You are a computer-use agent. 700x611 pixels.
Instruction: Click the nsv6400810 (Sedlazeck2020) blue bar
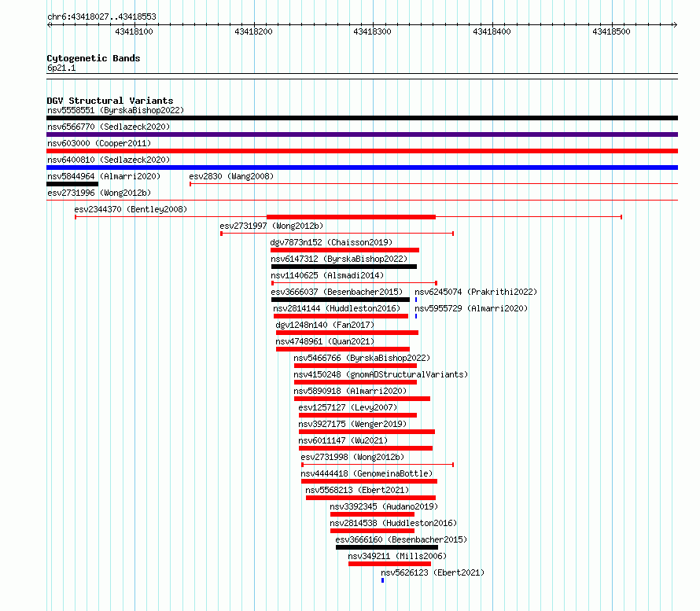tap(362, 167)
